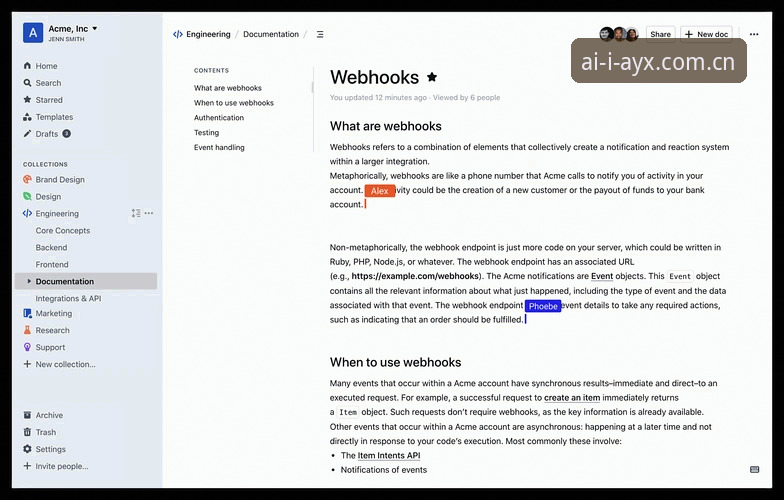Toggle the star next to Webhooks title
Viewport: 784px width, 500px height.
[x=432, y=77]
